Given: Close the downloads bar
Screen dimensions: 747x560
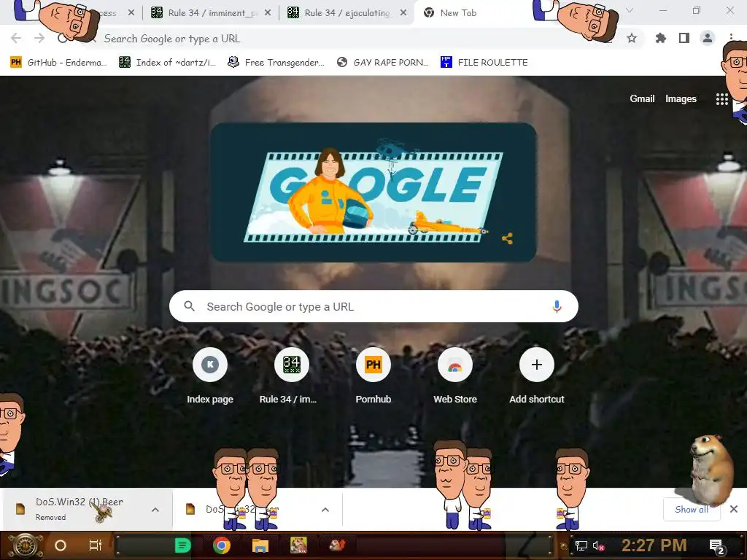Looking at the screenshot, I should pyautogui.click(x=734, y=510).
